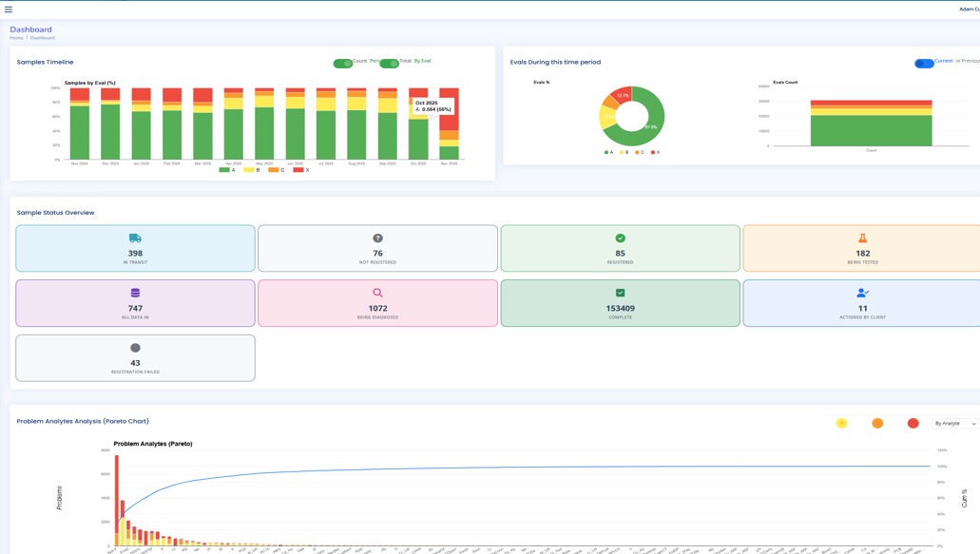The width and height of the screenshot is (980, 554).
Task: Click the yellow severity filter circle
Action: [x=841, y=424]
